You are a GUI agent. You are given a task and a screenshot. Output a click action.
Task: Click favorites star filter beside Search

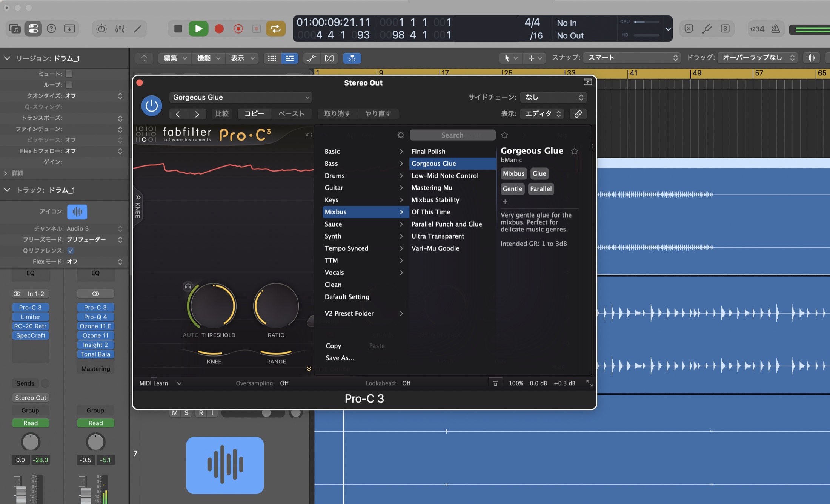pos(504,135)
